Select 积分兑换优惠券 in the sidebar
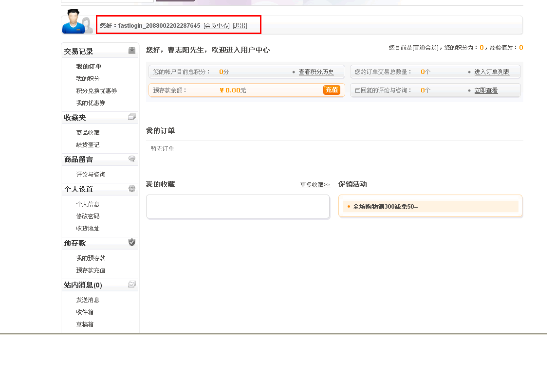The height and width of the screenshot is (392, 555). (96, 91)
